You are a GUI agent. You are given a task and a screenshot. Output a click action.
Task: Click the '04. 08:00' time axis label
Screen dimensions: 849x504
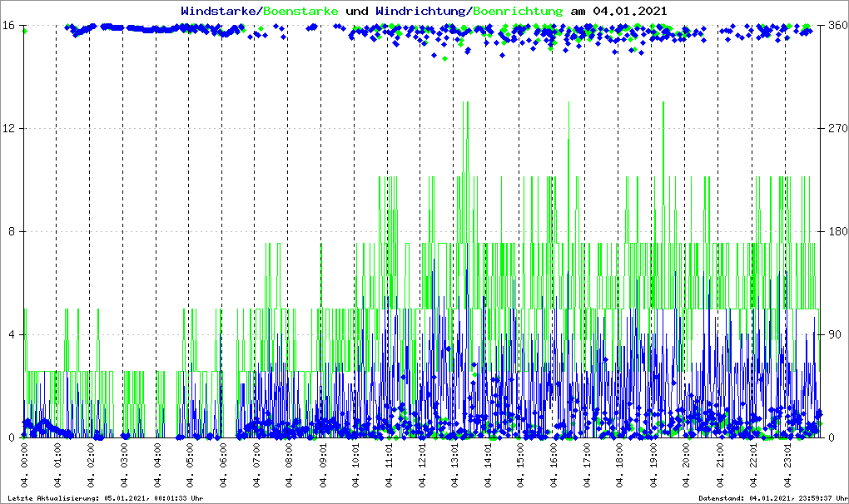pos(289,466)
